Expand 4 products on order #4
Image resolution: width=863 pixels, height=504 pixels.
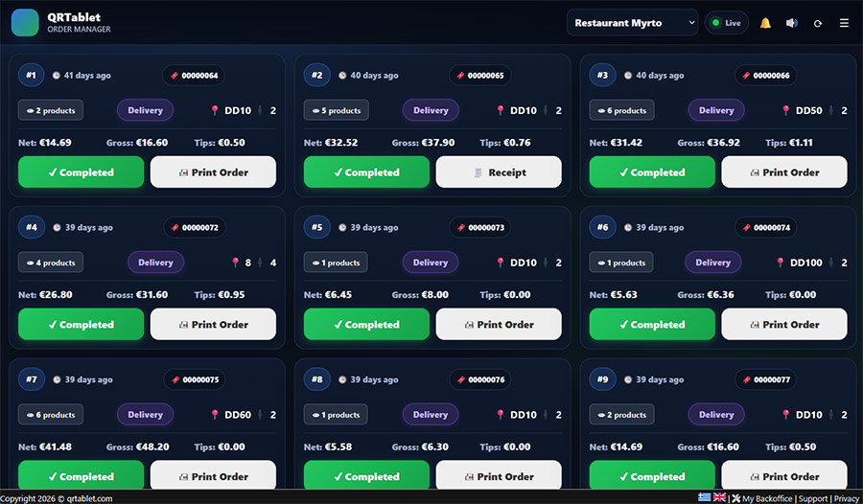point(51,263)
